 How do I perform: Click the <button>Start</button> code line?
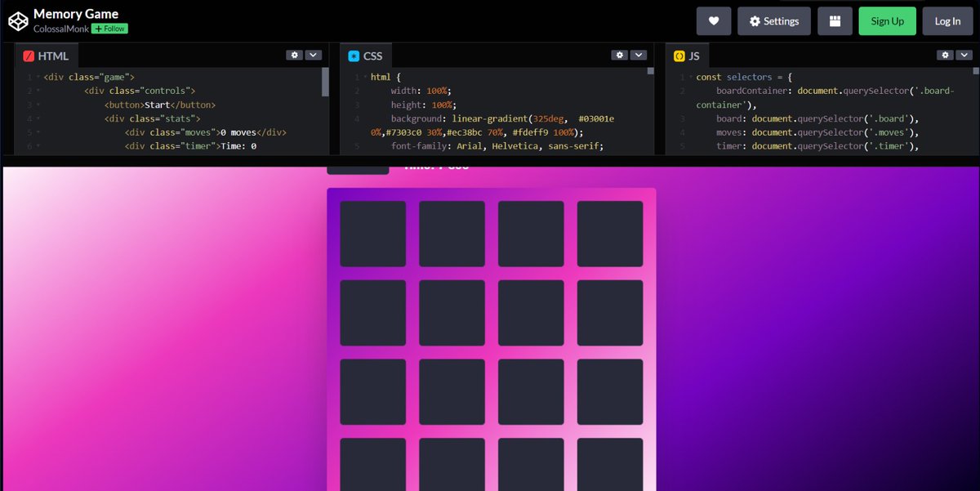click(x=160, y=105)
